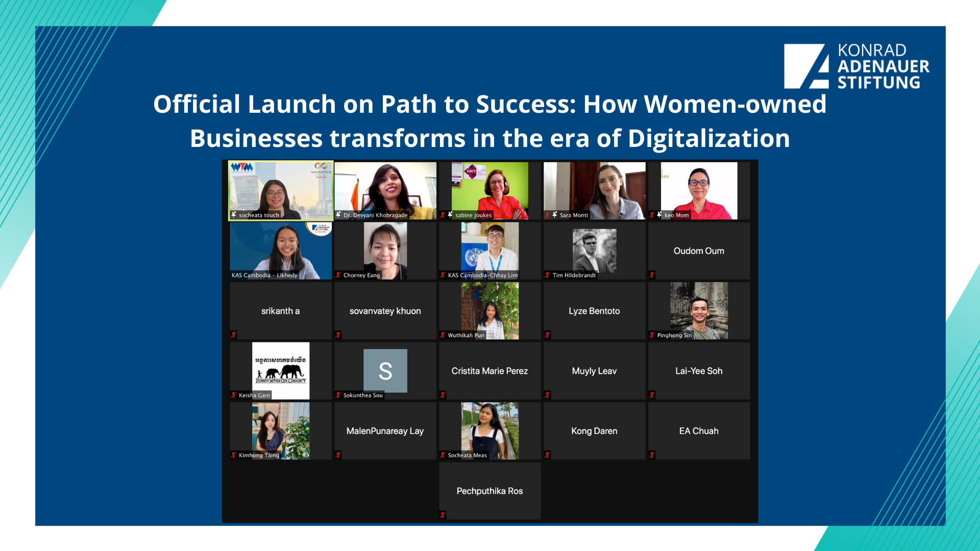Click the Cristita Marie Perez participant tile
Viewport: 980px width, 551px height.
489,371
